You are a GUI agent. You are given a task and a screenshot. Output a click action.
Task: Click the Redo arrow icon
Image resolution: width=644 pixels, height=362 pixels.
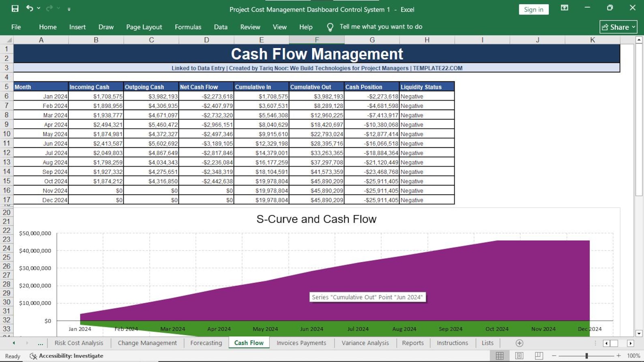49,8
